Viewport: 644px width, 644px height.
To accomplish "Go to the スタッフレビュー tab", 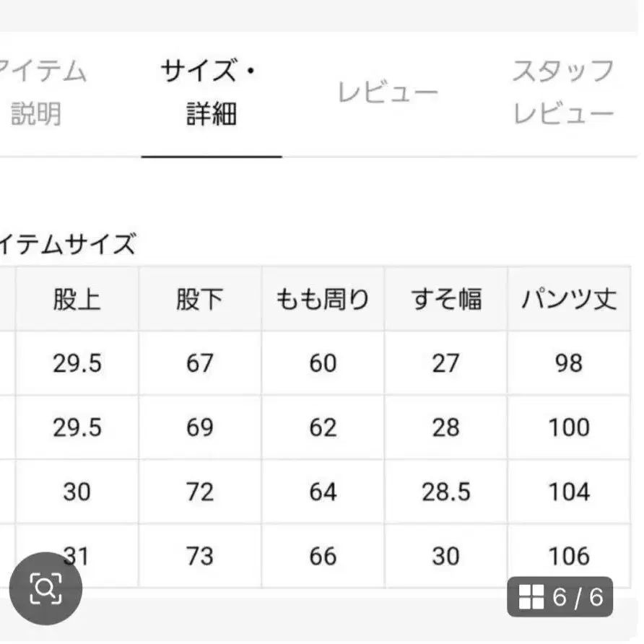I will [564, 92].
